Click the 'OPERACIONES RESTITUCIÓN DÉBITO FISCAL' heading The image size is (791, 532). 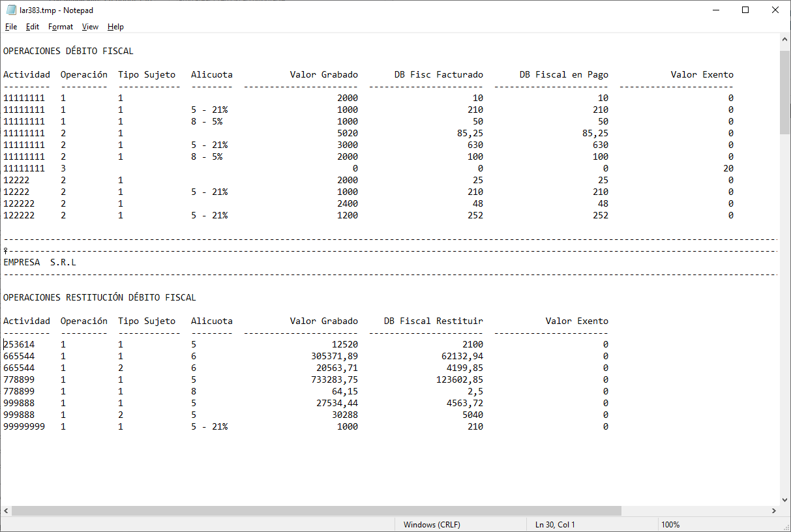pyautogui.click(x=100, y=297)
